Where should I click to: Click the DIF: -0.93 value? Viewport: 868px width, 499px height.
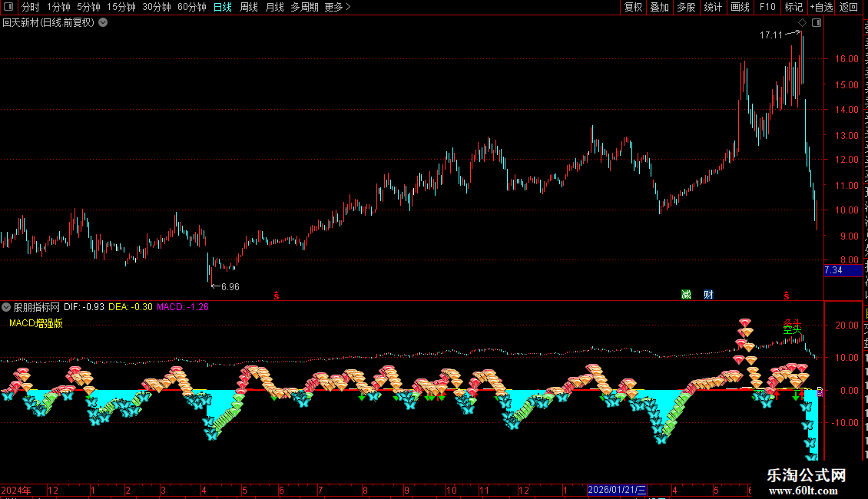84,307
